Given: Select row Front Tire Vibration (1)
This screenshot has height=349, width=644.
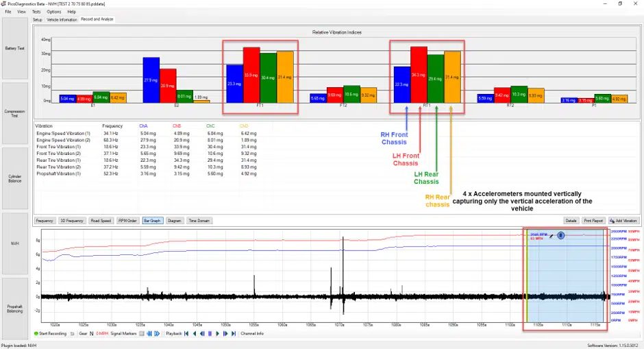Looking at the screenshot, I should (x=147, y=147).
